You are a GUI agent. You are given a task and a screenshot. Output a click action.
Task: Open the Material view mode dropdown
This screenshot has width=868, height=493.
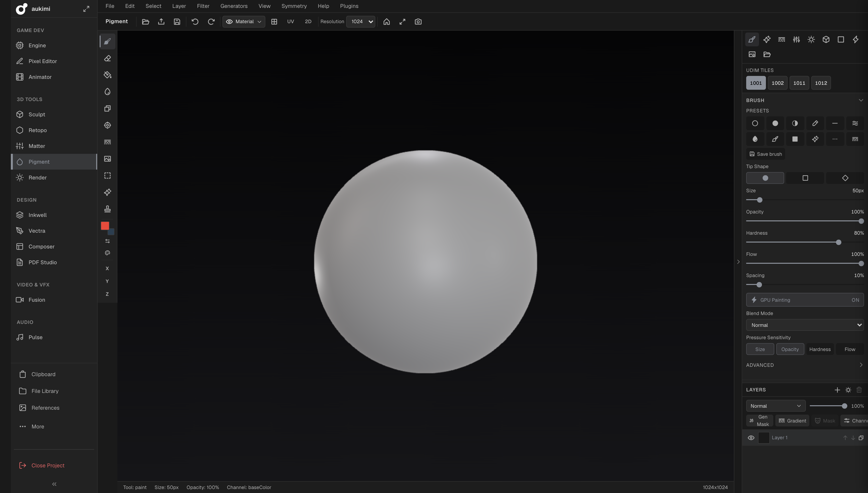[243, 22]
